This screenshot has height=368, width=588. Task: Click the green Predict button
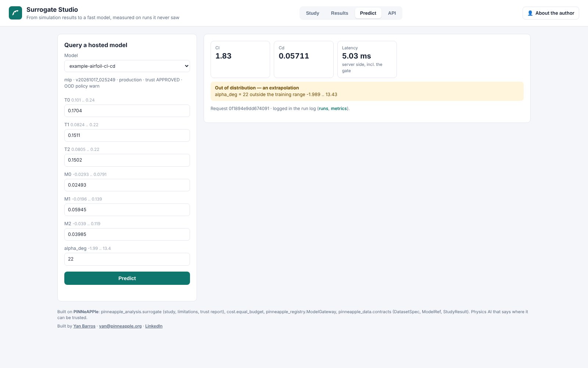127,278
